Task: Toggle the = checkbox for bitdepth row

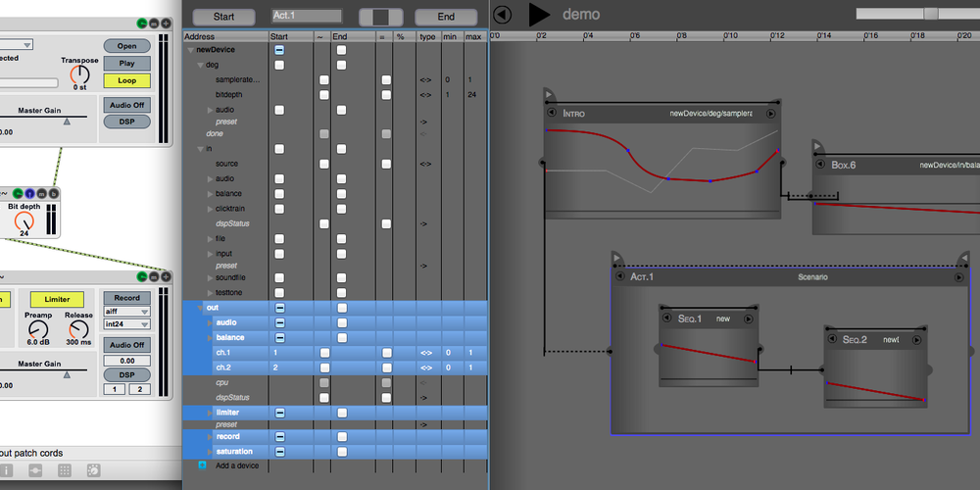Action: pyautogui.click(x=386, y=95)
